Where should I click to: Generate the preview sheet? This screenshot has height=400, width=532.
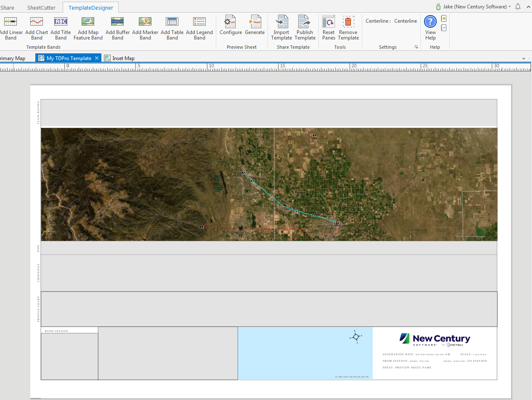[x=255, y=25]
